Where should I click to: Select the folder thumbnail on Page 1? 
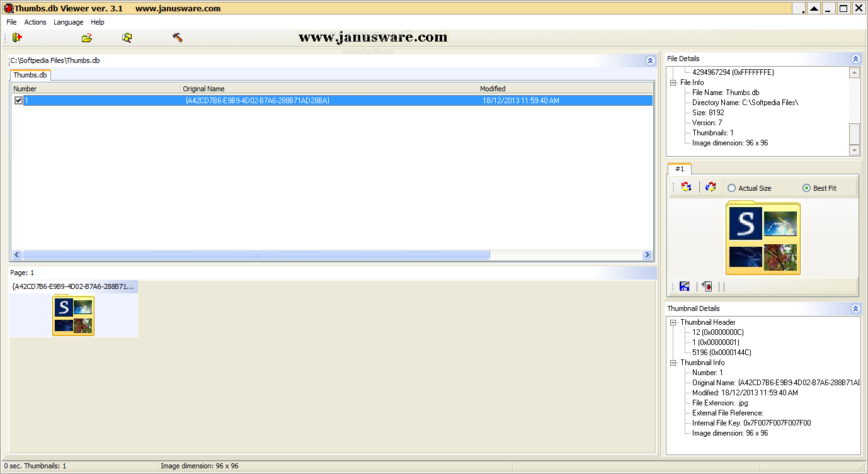tap(74, 315)
